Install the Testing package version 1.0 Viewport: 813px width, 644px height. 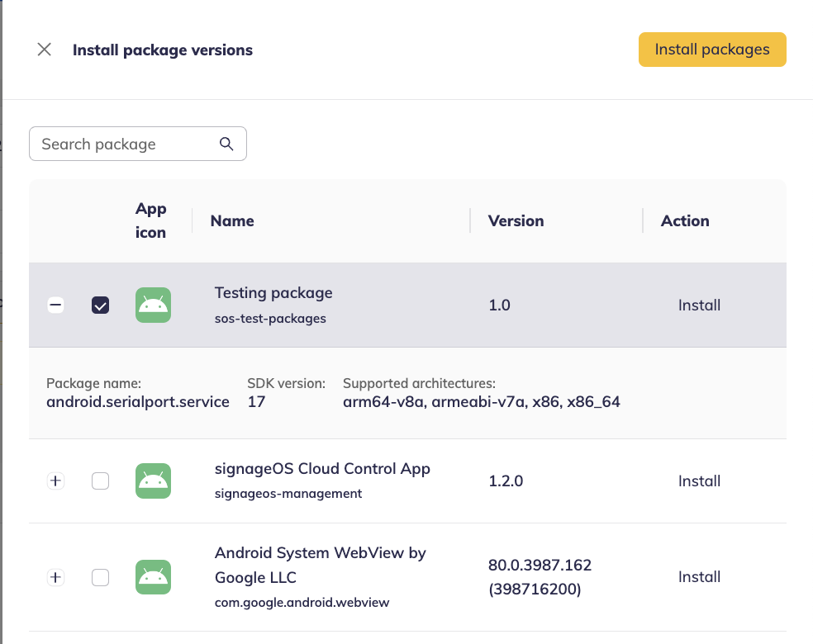699,305
